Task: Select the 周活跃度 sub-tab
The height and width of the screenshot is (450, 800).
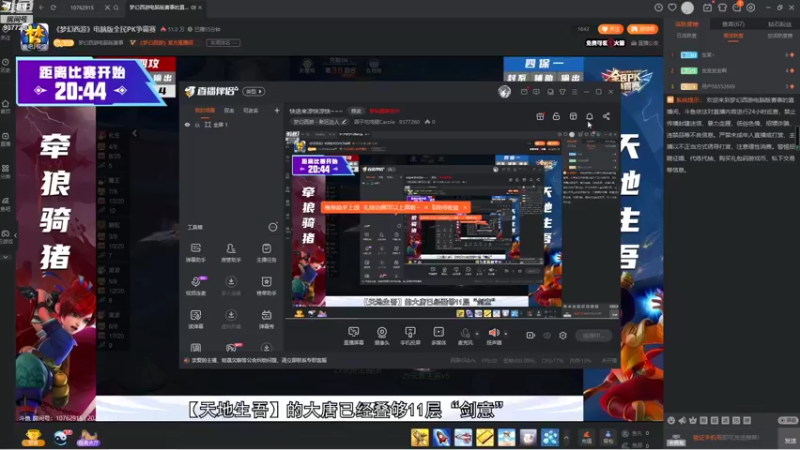Action: (x=733, y=36)
